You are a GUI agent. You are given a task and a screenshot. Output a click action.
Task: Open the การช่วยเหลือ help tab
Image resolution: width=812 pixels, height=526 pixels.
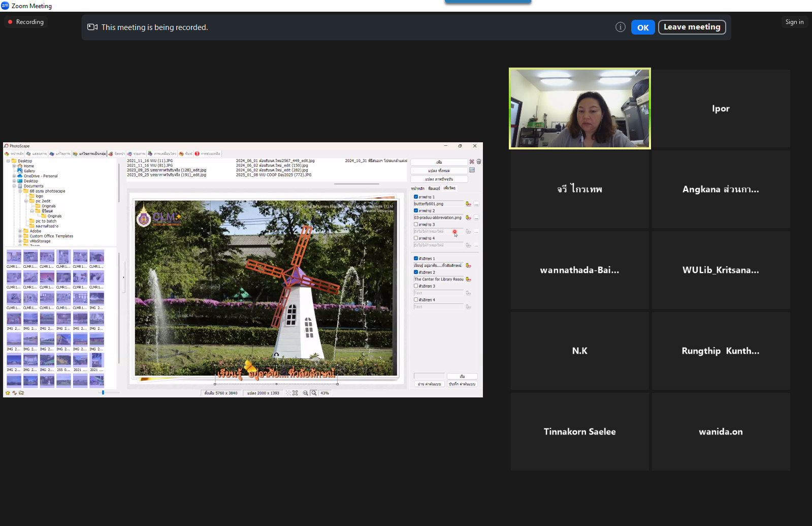point(208,153)
